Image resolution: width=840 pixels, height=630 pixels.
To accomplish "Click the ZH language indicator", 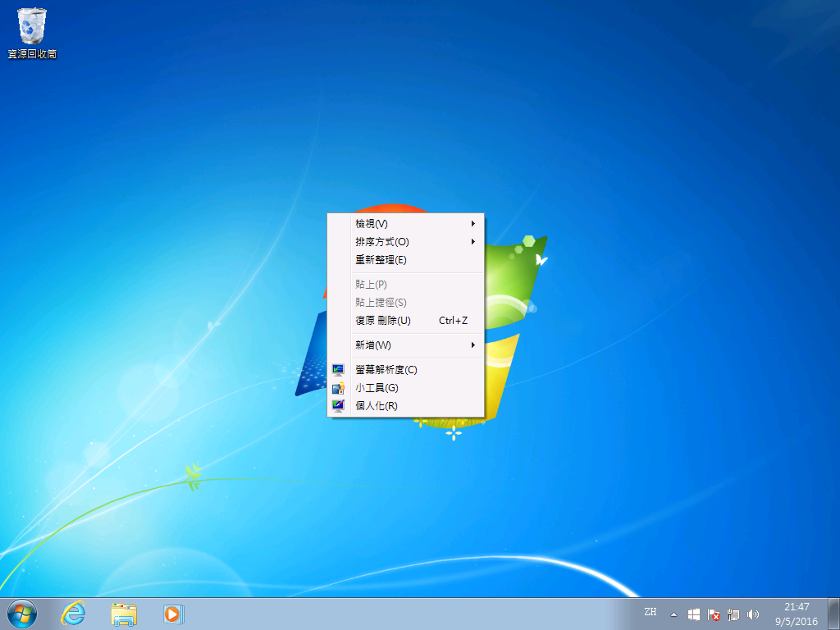I will (651, 613).
